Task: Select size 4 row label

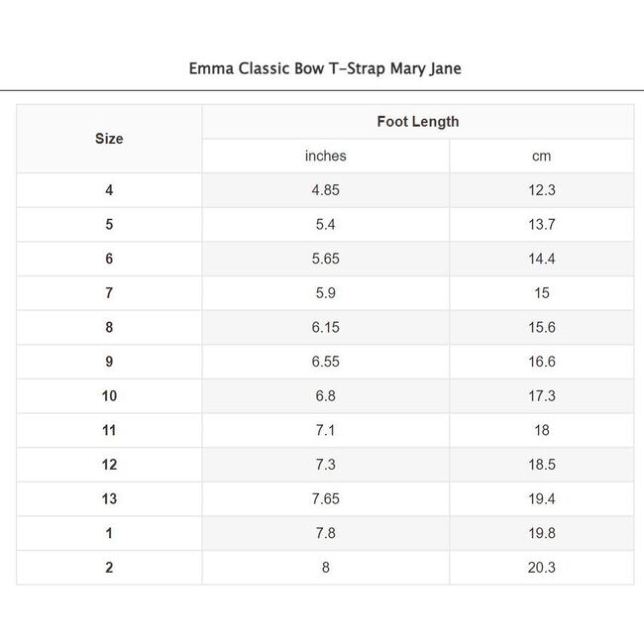Action: pyautogui.click(x=109, y=190)
